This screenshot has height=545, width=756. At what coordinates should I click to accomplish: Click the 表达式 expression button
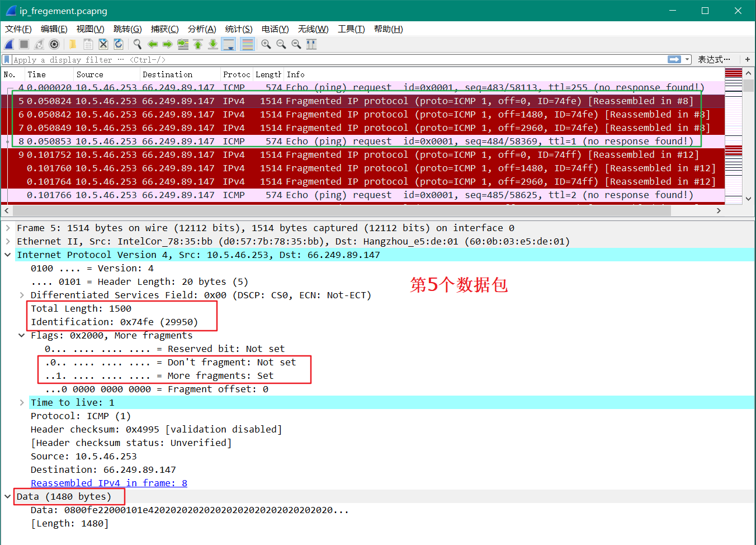(x=714, y=59)
